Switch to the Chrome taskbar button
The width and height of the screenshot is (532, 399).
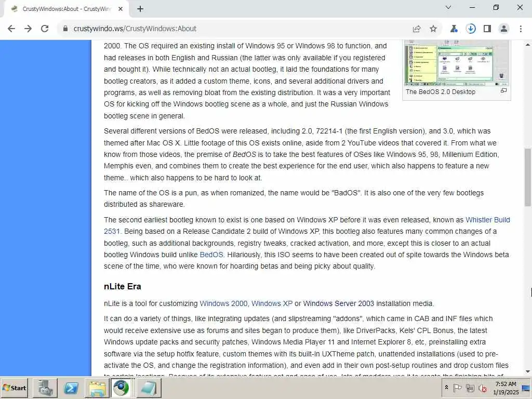121,388
